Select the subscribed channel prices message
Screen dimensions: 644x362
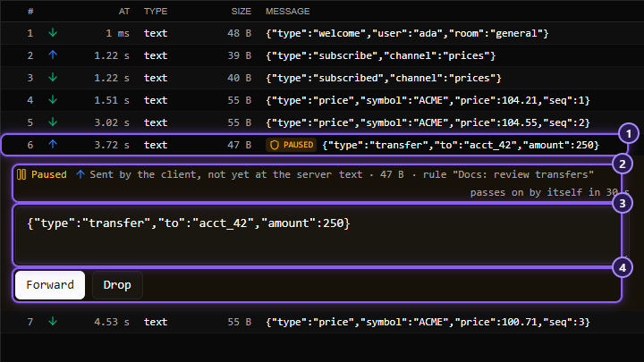tap(384, 78)
